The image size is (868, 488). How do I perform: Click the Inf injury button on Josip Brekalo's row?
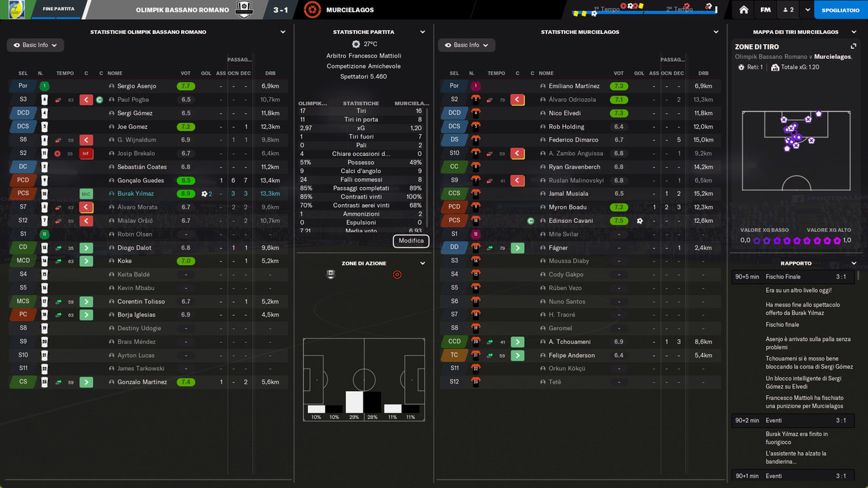[85, 154]
